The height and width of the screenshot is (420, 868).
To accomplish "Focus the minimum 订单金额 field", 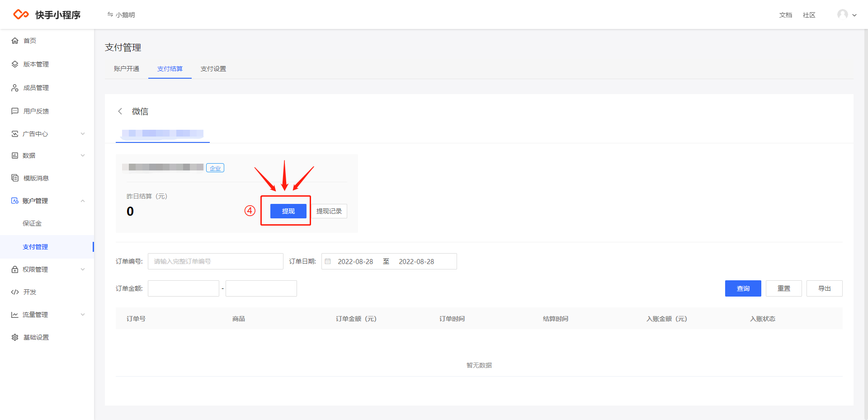I will click(x=184, y=288).
